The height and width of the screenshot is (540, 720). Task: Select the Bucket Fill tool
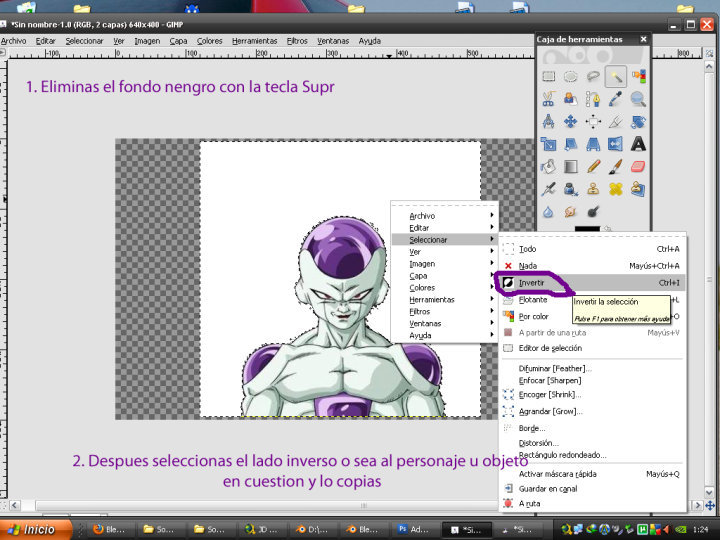(x=548, y=166)
